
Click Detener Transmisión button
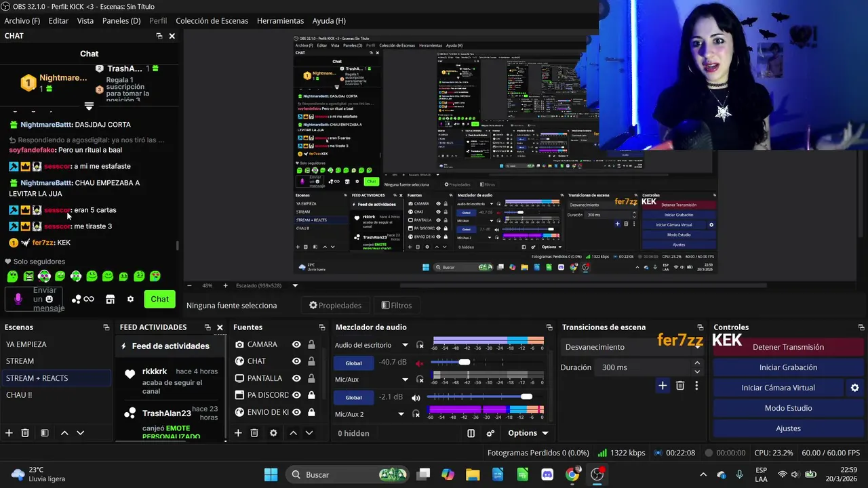coord(788,347)
